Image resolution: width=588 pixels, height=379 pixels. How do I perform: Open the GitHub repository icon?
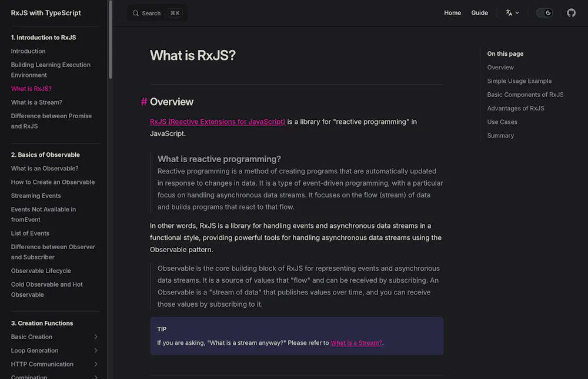point(571,13)
